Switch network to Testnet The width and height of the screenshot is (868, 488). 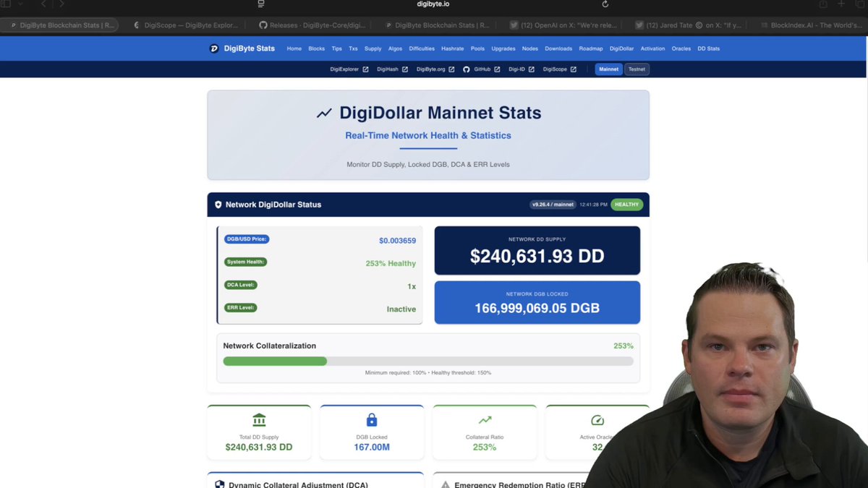637,69
